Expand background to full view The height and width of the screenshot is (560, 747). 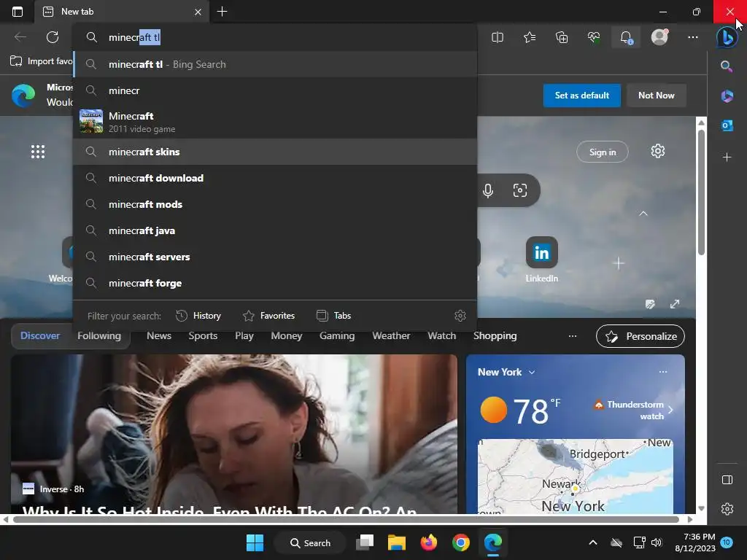[675, 304]
